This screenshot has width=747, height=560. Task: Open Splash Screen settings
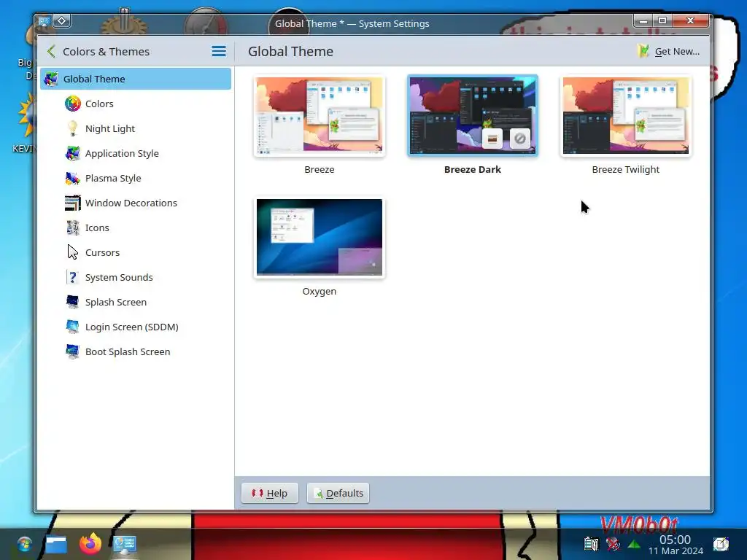135,302
